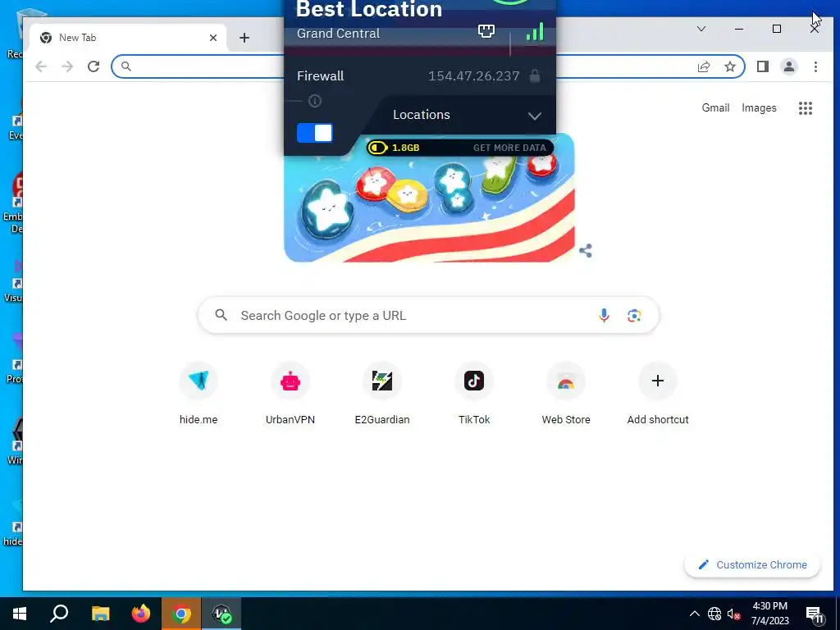Click the network adapter icon in Windscribe
Image resolution: width=840 pixels, height=630 pixels.
pos(486,31)
